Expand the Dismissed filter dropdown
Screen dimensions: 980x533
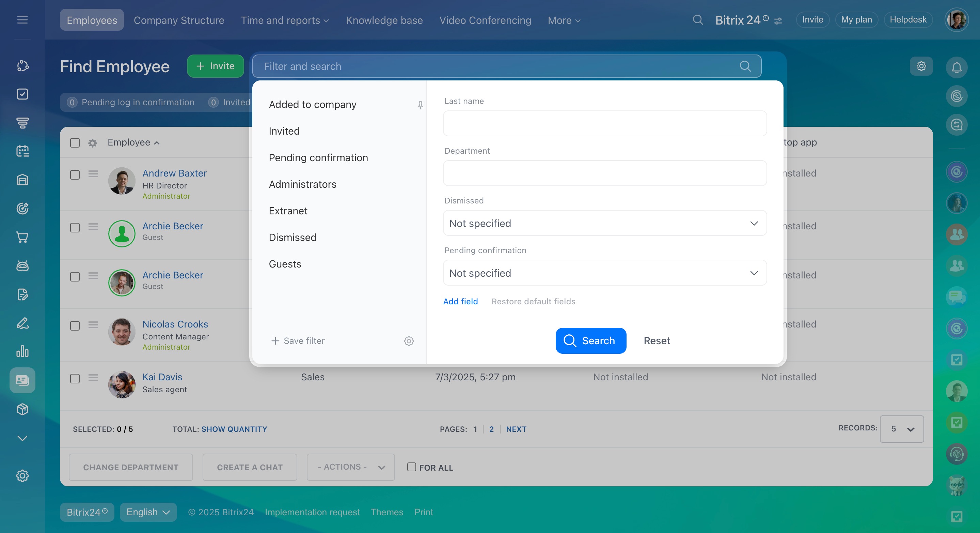pos(604,223)
